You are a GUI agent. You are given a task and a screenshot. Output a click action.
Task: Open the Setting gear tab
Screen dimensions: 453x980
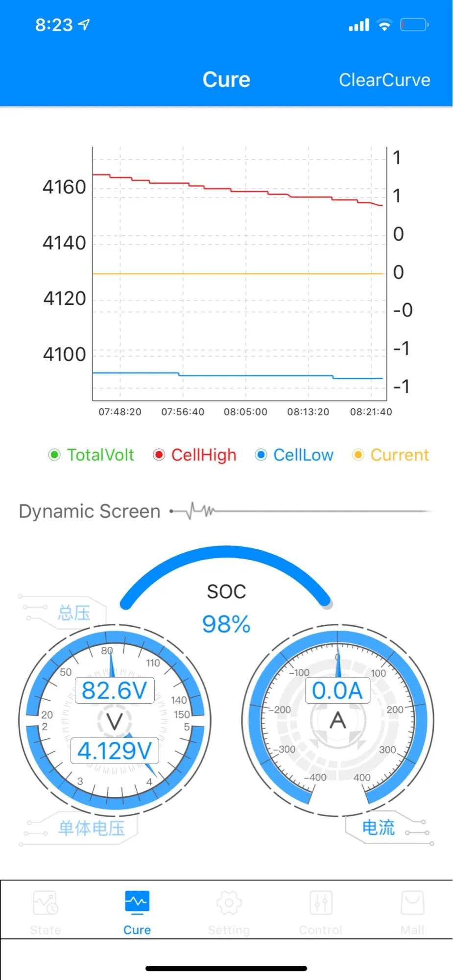pos(229,903)
